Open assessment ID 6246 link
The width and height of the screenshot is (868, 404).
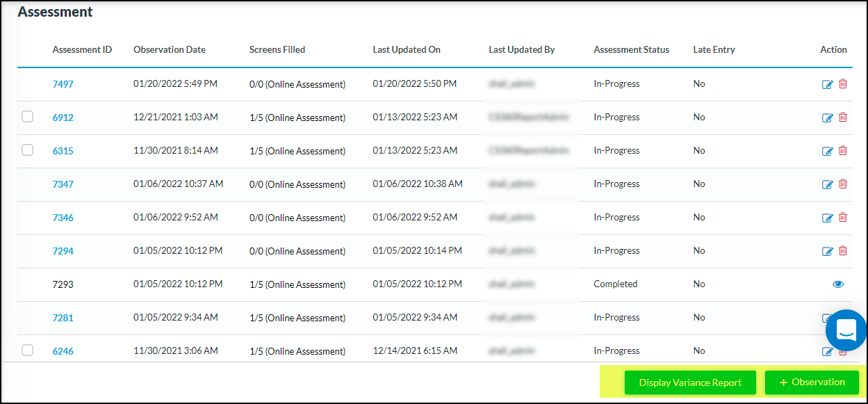pos(63,351)
